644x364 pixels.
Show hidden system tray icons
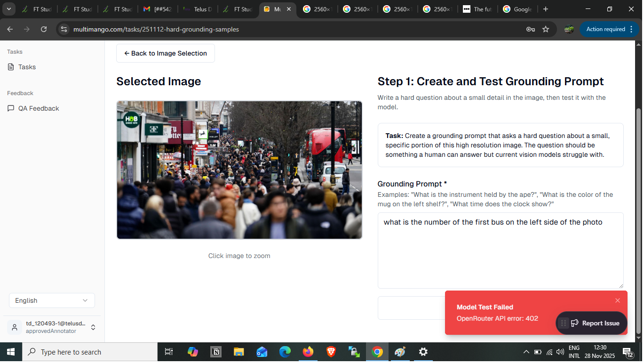coord(526,352)
